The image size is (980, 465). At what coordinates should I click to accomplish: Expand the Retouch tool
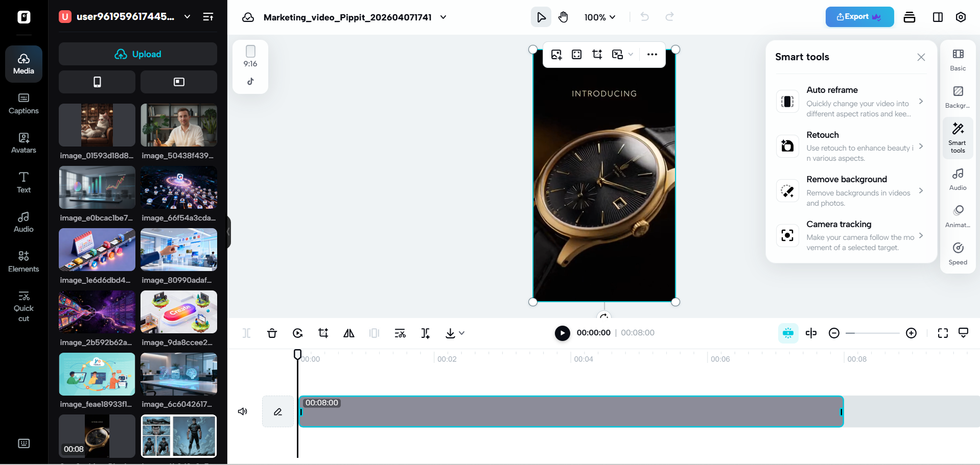coord(851,146)
